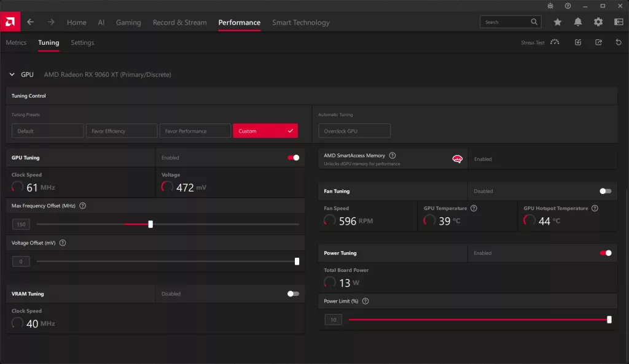Image resolution: width=629 pixels, height=364 pixels.
Task: Collapse the GPU section chevron
Action: pyautogui.click(x=12, y=74)
